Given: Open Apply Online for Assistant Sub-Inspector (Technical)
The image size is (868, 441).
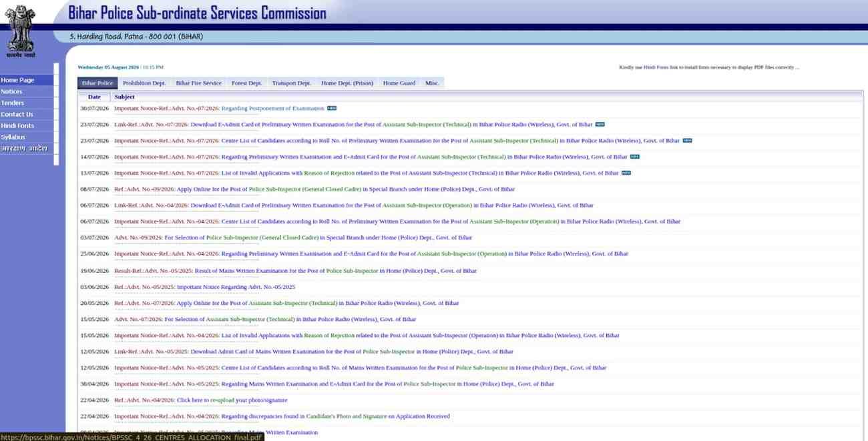Looking at the screenshot, I should 286,303.
